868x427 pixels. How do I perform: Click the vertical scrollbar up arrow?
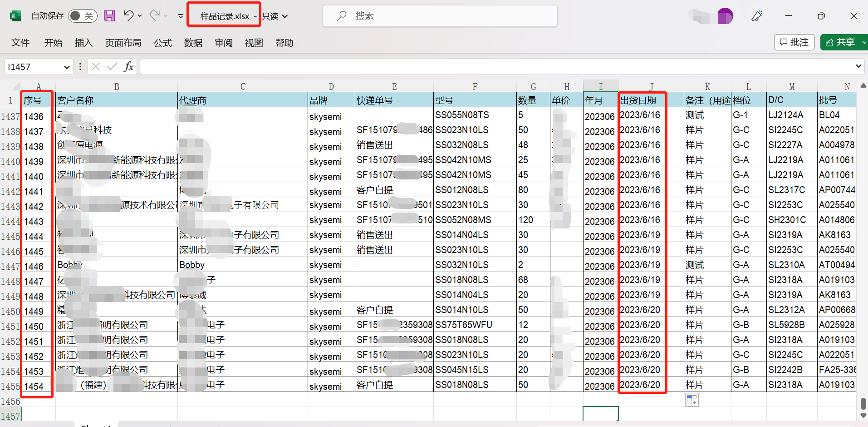pos(863,85)
